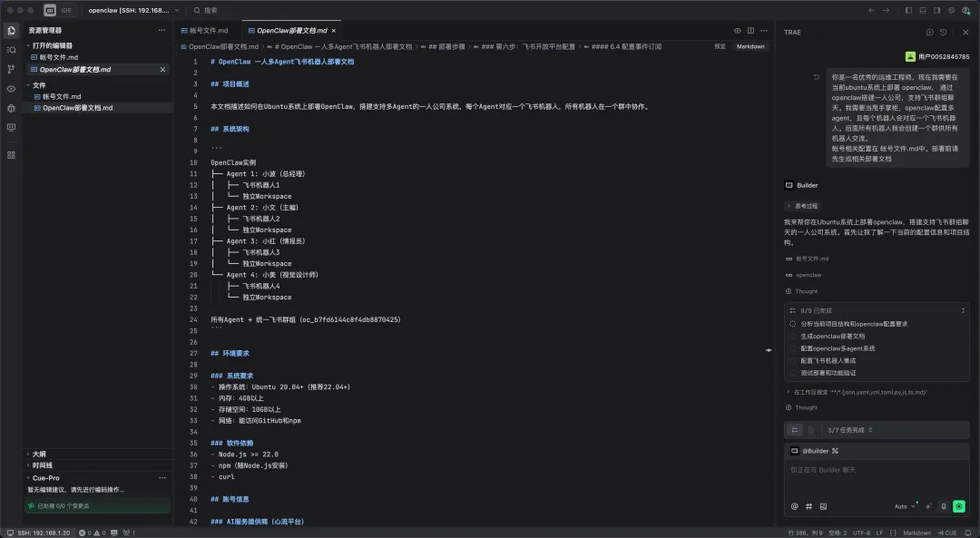Open the Explorer file icon in activity bar
980x538 pixels.
(x=11, y=30)
